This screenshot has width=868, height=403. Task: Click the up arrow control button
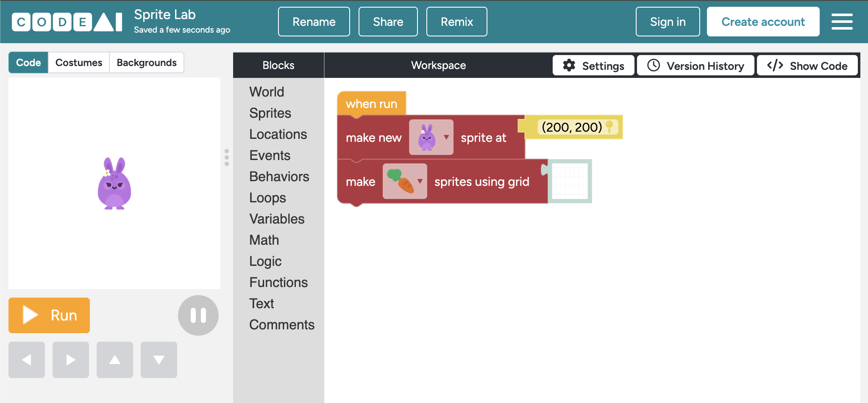tap(115, 359)
